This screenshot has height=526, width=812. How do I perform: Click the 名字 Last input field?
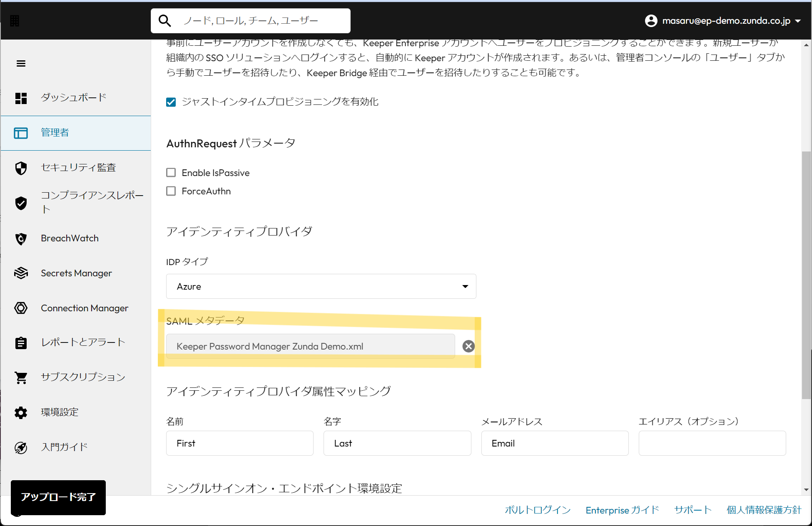[397, 443]
